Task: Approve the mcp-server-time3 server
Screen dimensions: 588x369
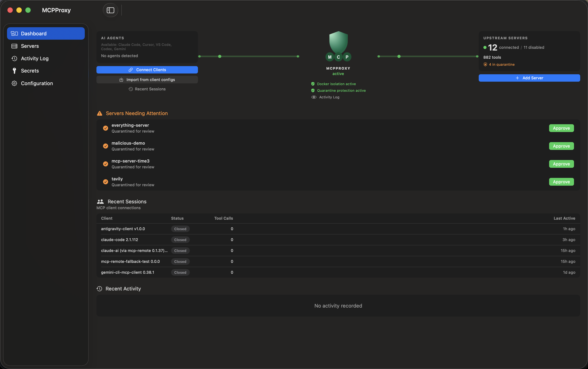Action: [x=561, y=164]
